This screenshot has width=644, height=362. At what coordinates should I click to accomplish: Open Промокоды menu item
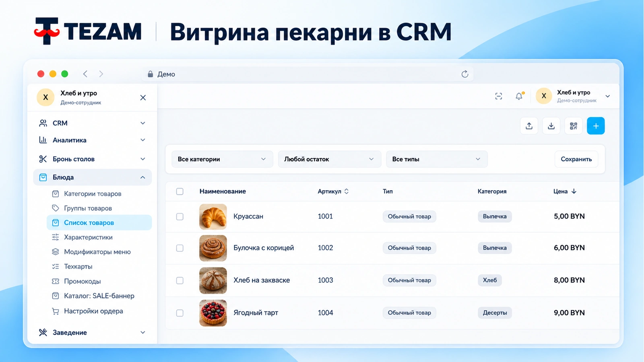[99, 281]
